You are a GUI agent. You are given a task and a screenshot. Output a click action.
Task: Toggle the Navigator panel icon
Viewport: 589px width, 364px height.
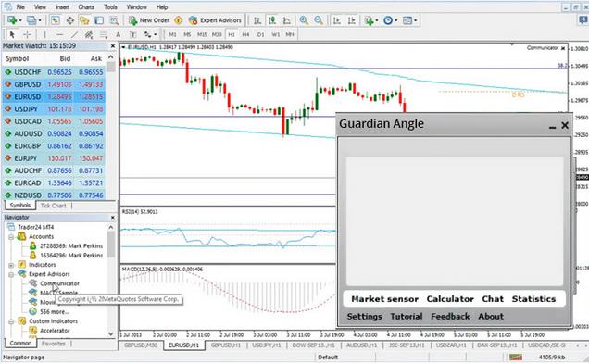click(x=84, y=20)
